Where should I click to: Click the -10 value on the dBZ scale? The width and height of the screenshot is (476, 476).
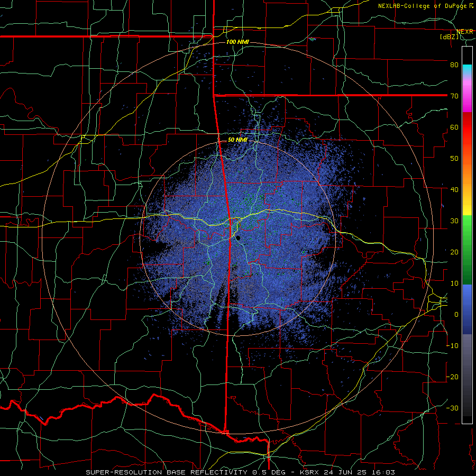(x=452, y=345)
